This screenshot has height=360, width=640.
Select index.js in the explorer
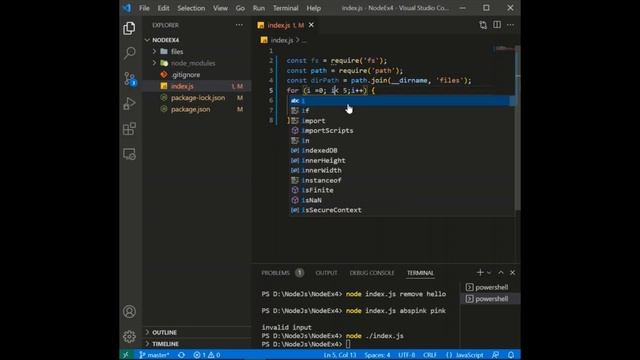[x=198, y=86]
